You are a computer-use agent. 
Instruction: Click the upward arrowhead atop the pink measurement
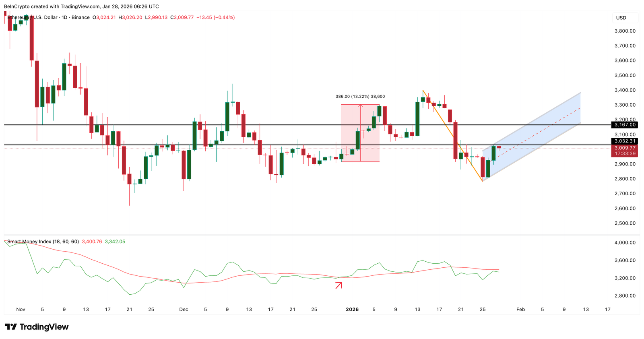pos(361,106)
